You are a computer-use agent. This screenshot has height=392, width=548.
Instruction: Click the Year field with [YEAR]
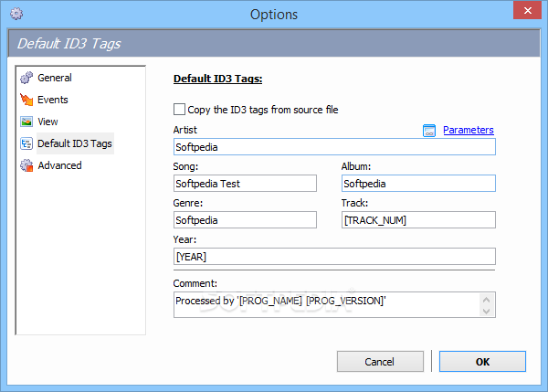point(334,257)
